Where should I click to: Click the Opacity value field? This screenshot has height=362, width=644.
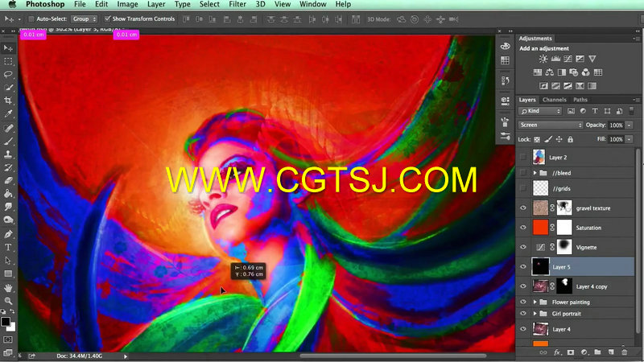click(616, 125)
